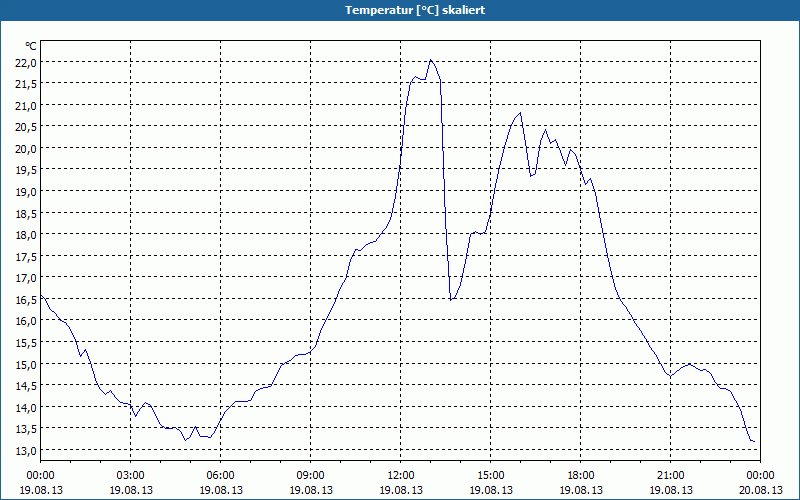Select the 13,5 y-axis label

27,429
